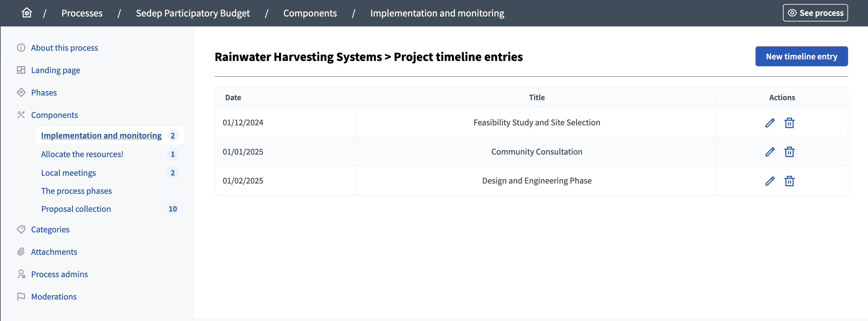Click the Categories tag icon
The height and width of the screenshot is (321, 868).
click(x=21, y=230)
